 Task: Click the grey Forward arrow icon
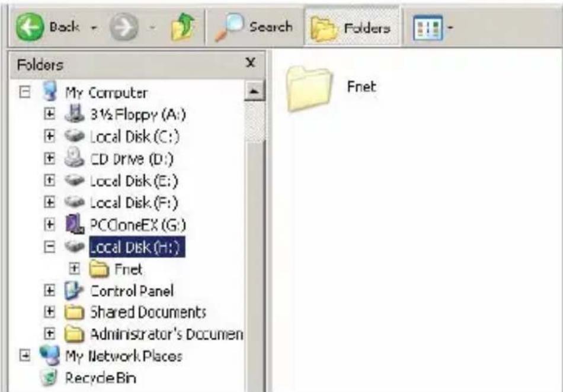coord(124,27)
